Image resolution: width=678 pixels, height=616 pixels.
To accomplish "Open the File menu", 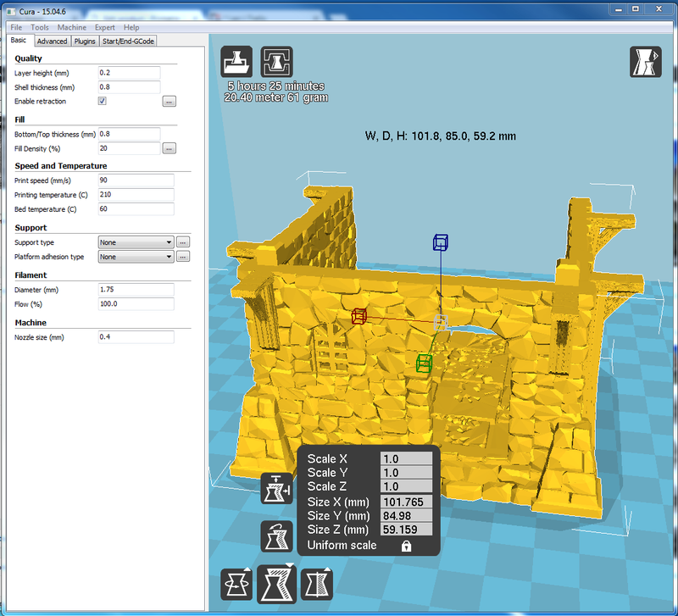I will coord(16,27).
